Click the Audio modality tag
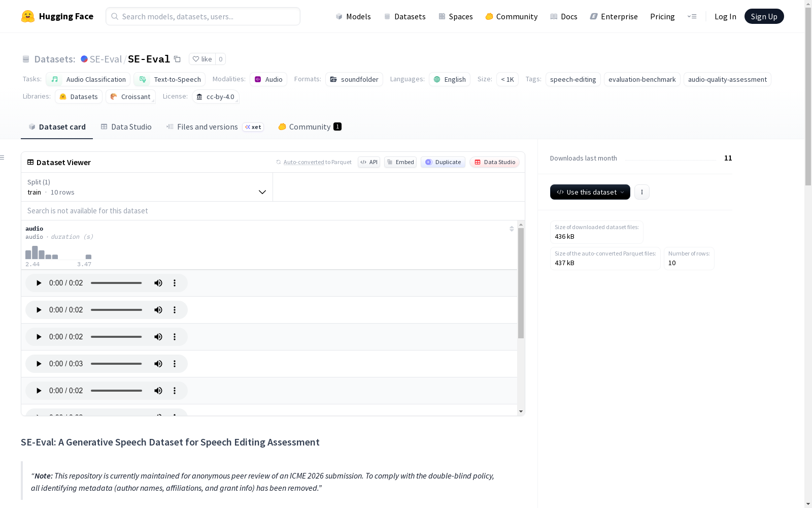This screenshot has width=812, height=508. point(268,79)
